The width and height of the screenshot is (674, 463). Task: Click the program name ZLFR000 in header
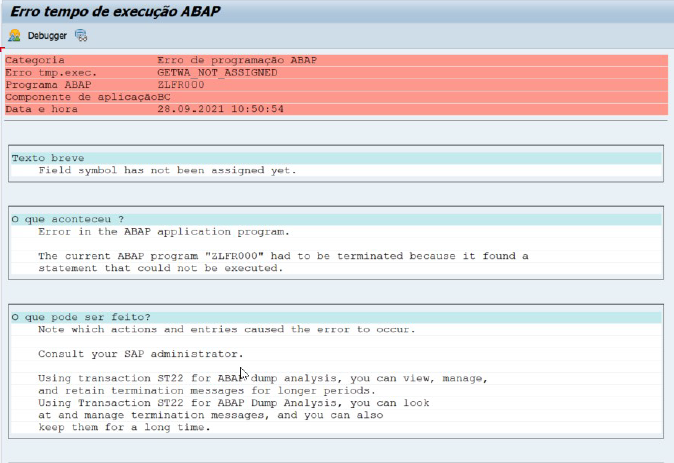181,85
